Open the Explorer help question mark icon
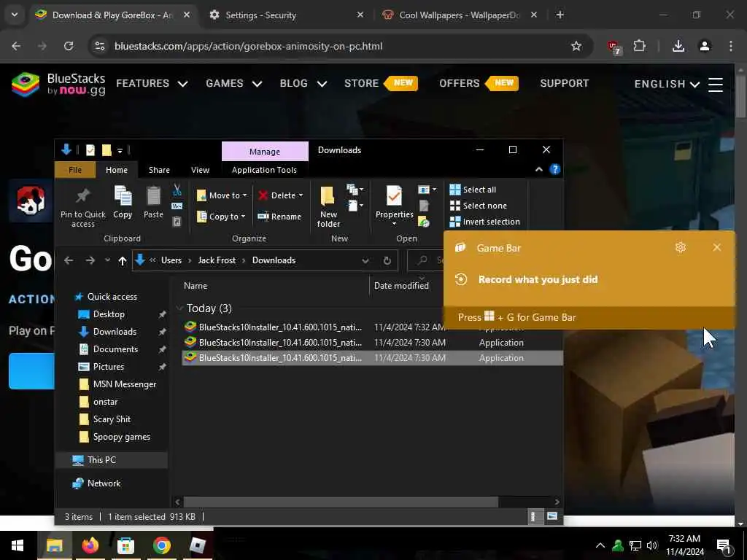The width and height of the screenshot is (747, 560). [x=555, y=169]
